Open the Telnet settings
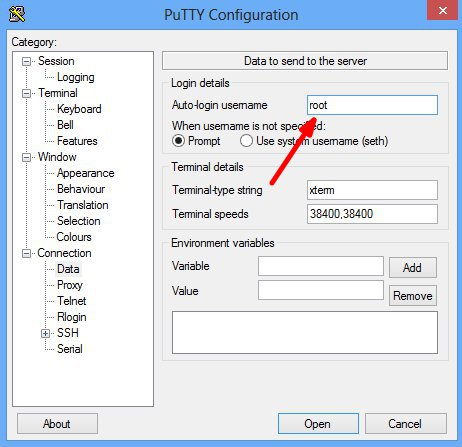This screenshot has height=447, width=462. click(x=72, y=301)
